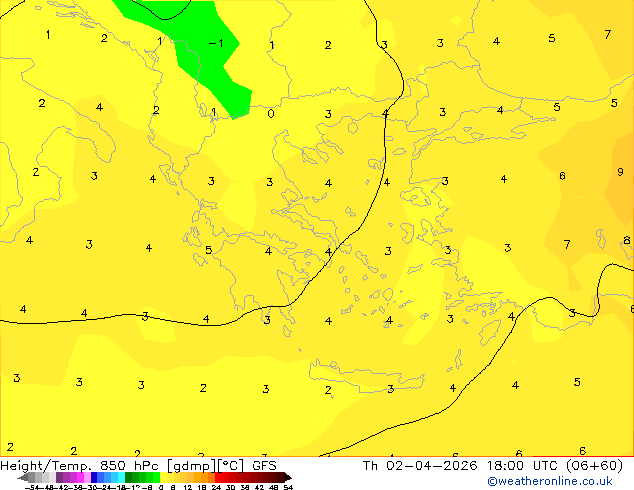The image size is (634, 490).
Task: Click the grey arrow at legend's left end
Action: [x=23, y=477]
